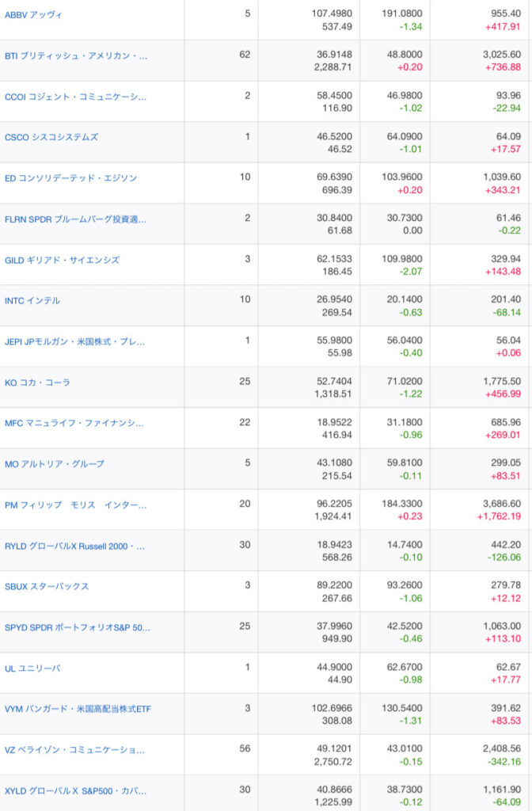The image size is (532, 811).
Task: Select VZ loss -342.16
Action: (504, 761)
